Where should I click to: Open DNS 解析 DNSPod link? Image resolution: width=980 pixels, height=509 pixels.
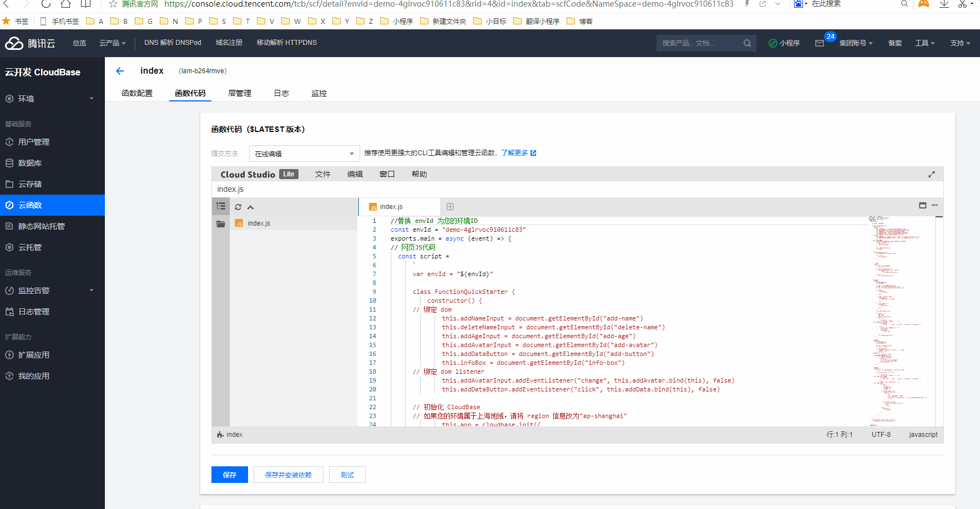click(173, 43)
